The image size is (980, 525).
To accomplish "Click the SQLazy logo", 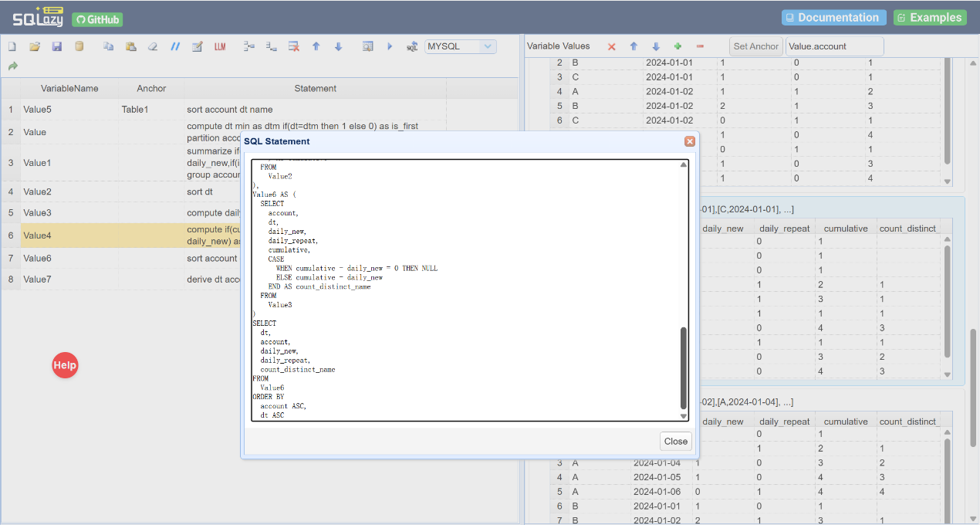I will [x=38, y=17].
